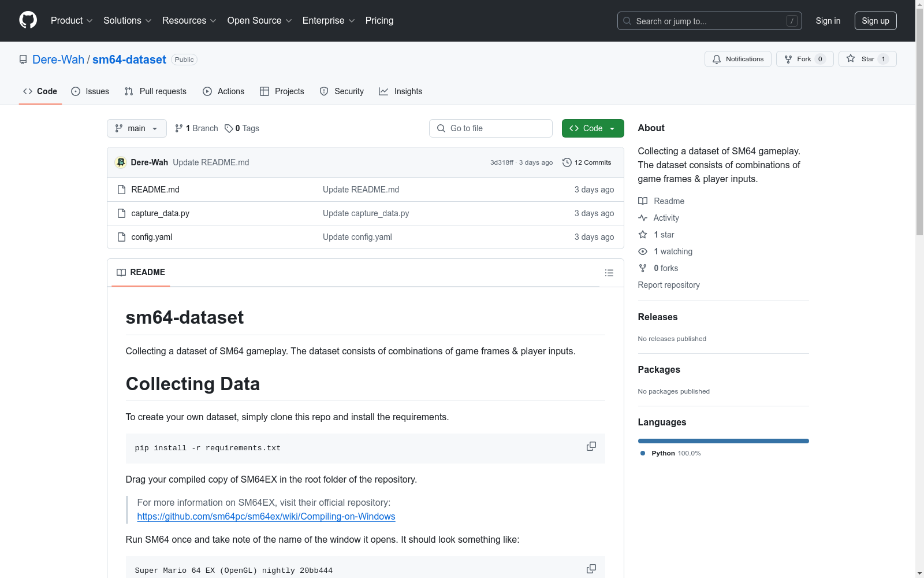The height and width of the screenshot is (578, 924).
Task: Click the commit history clock icon
Action: point(567,162)
